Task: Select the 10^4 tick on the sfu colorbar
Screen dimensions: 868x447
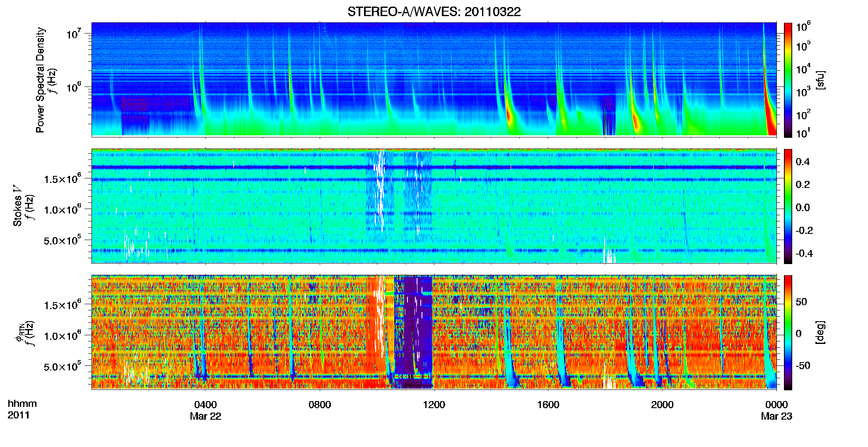Action: click(x=803, y=69)
